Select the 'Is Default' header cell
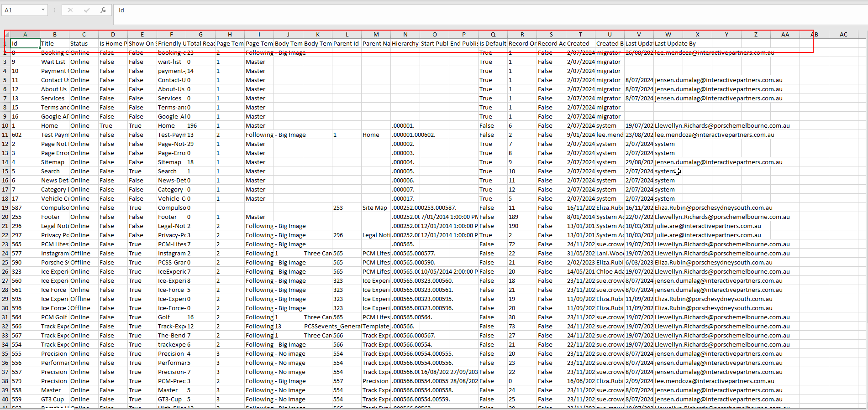This screenshot has width=868, height=410. pyautogui.click(x=493, y=43)
